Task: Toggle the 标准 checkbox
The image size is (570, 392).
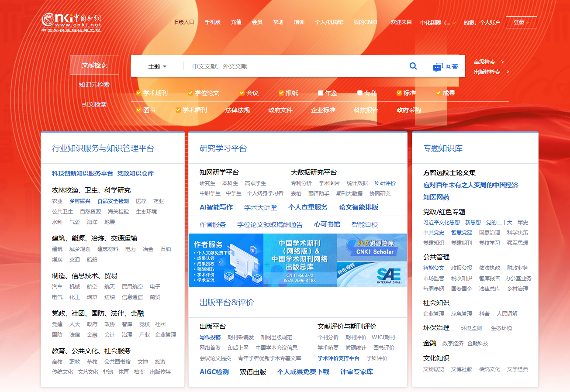Action: coord(399,93)
